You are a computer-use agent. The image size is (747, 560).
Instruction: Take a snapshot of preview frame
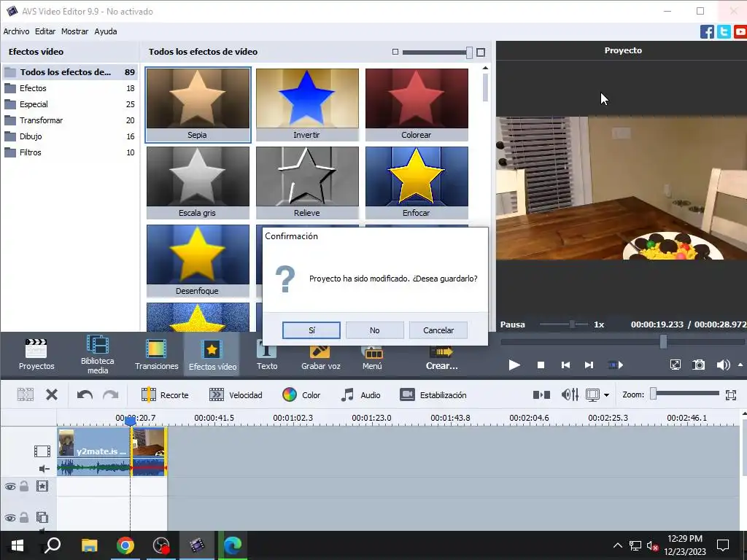[x=698, y=365]
